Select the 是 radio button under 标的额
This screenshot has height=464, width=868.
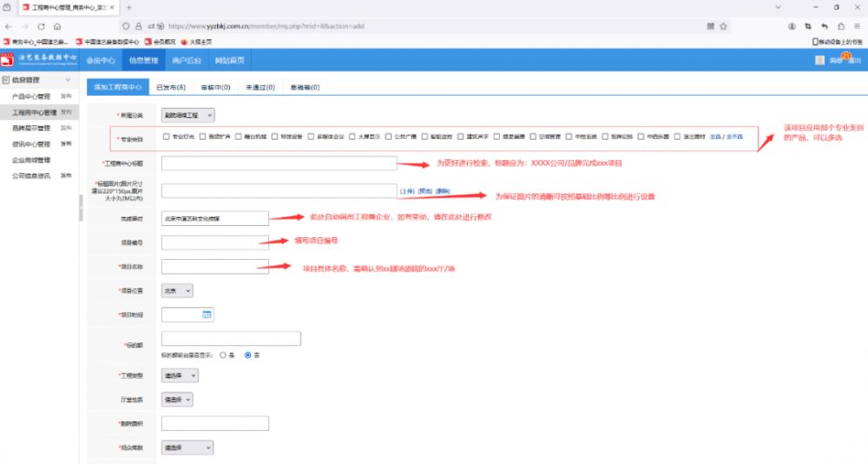point(223,355)
